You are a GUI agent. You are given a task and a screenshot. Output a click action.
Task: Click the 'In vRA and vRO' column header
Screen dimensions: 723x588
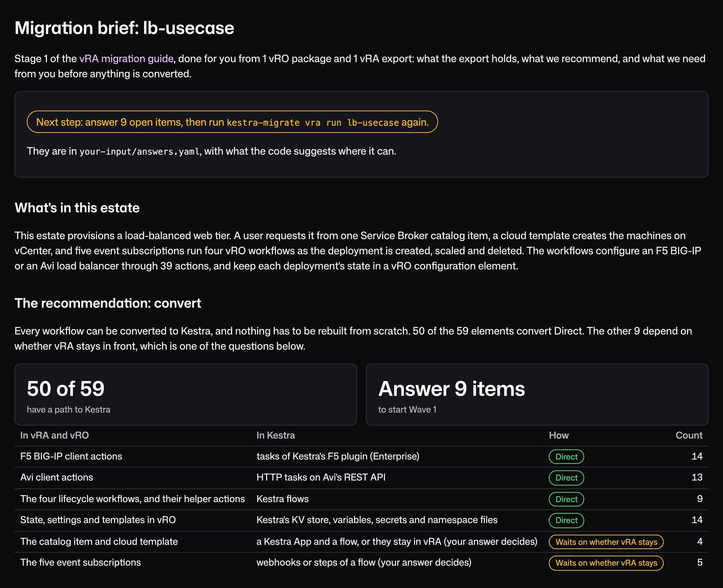coord(55,435)
